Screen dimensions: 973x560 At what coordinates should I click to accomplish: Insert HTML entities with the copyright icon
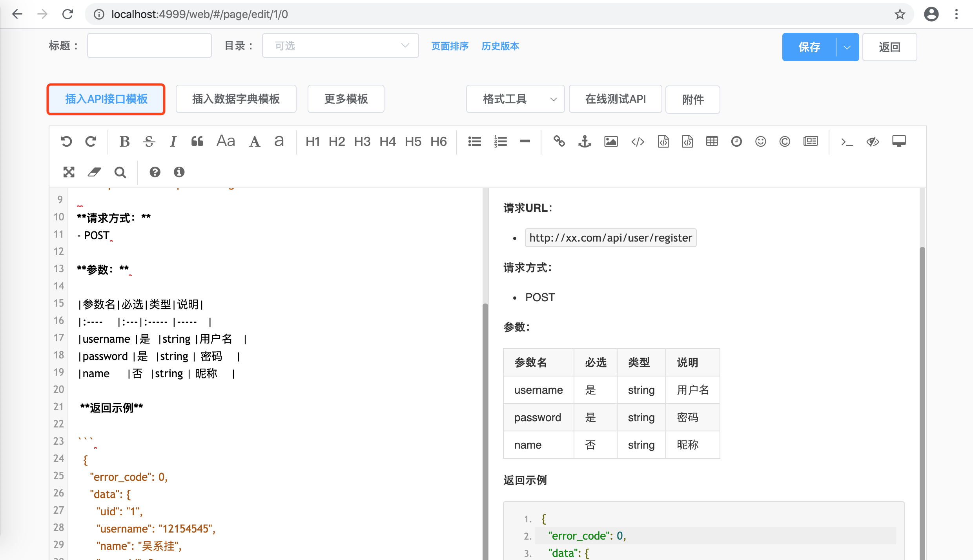coord(785,141)
